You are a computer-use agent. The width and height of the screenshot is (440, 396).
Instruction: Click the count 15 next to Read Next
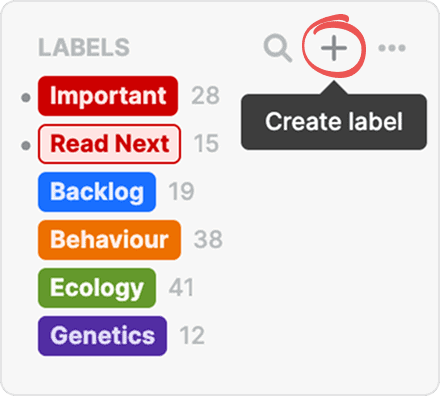(206, 144)
